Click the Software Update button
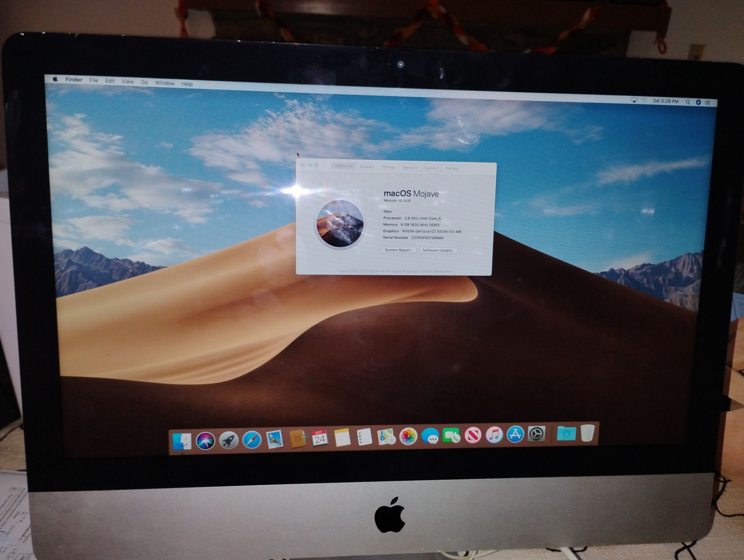 click(x=439, y=250)
